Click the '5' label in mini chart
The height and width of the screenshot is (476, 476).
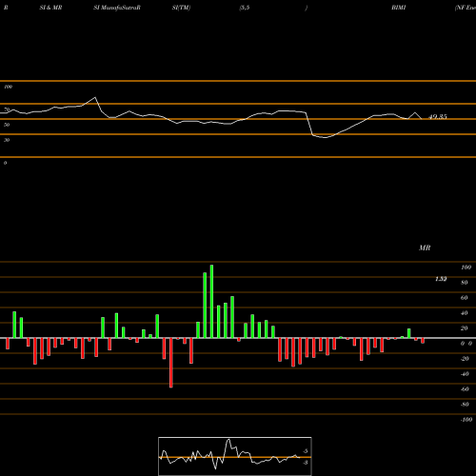(306, 451)
